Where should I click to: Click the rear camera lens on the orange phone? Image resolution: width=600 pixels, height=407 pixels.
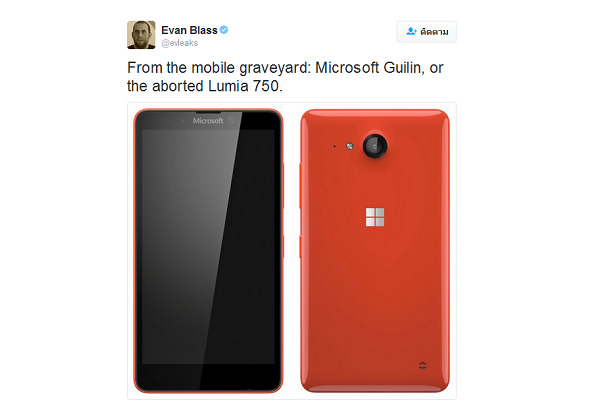(375, 146)
